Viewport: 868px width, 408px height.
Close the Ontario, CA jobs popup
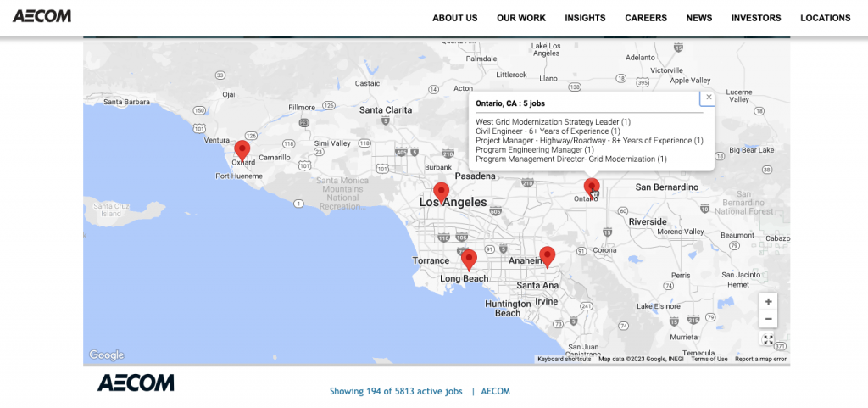pyautogui.click(x=709, y=97)
